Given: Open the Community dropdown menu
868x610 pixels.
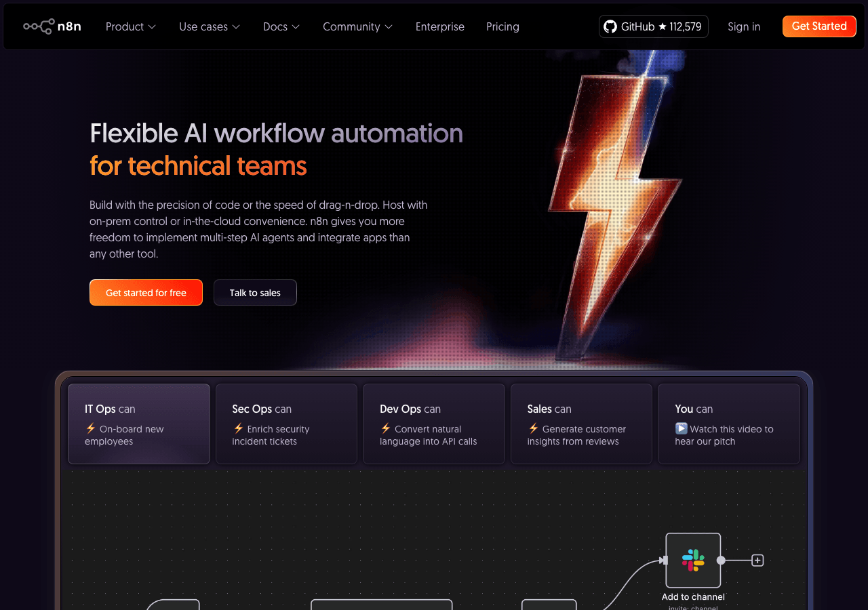Looking at the screenshot, I should 357,26.
